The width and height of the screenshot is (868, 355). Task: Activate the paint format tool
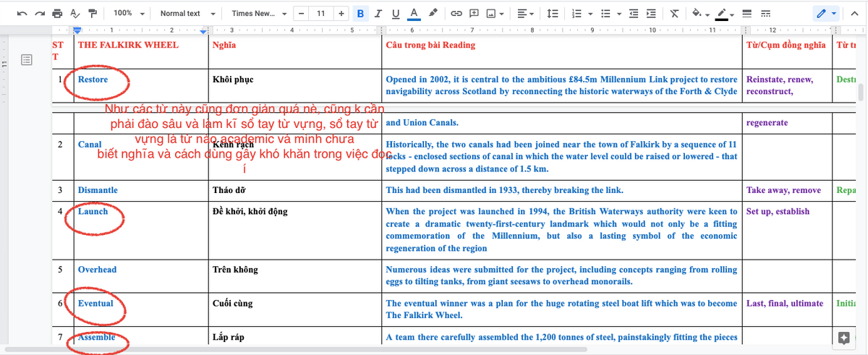tap(92, 13)
